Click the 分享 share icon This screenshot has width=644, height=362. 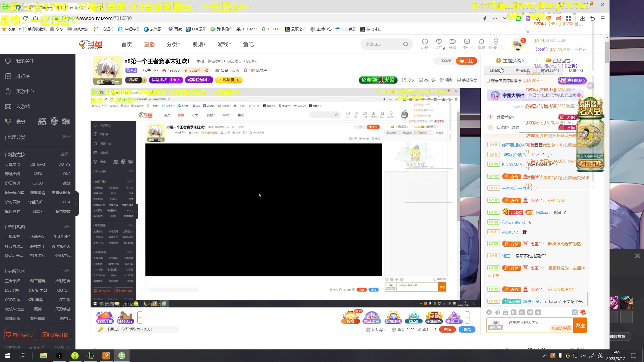[408, 80]
